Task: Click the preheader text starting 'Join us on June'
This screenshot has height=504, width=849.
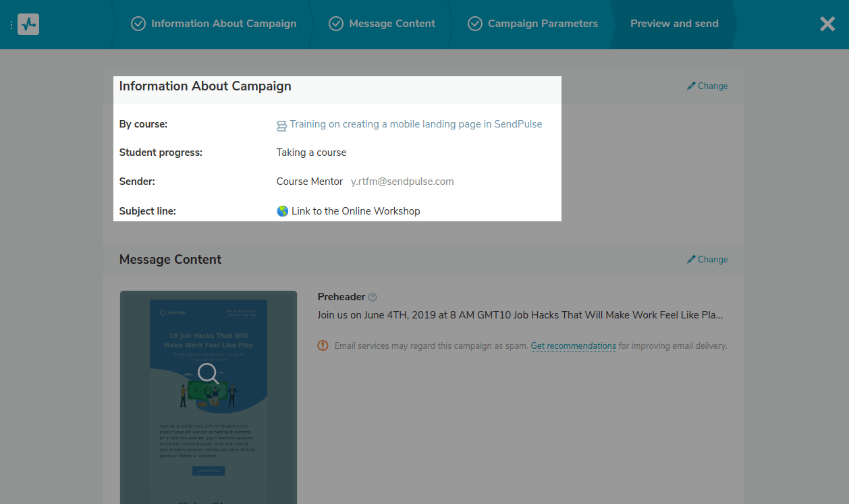Action: (x=520, y=315)
